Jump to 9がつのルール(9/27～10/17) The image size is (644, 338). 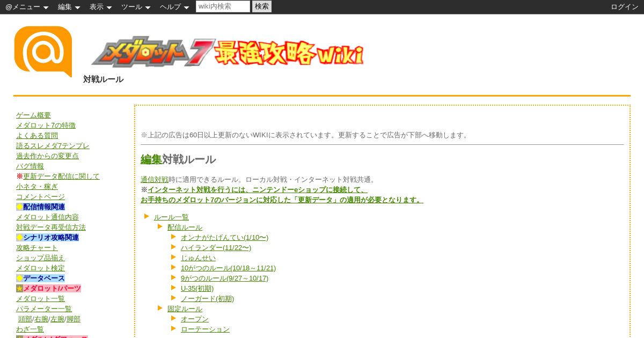(x=224, y=278)
